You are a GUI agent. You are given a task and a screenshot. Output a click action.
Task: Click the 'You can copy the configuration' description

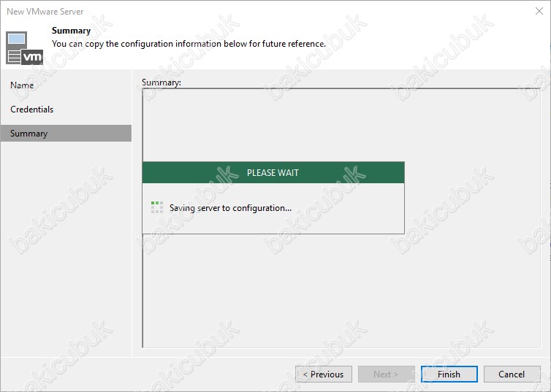[x=189, y=44]
